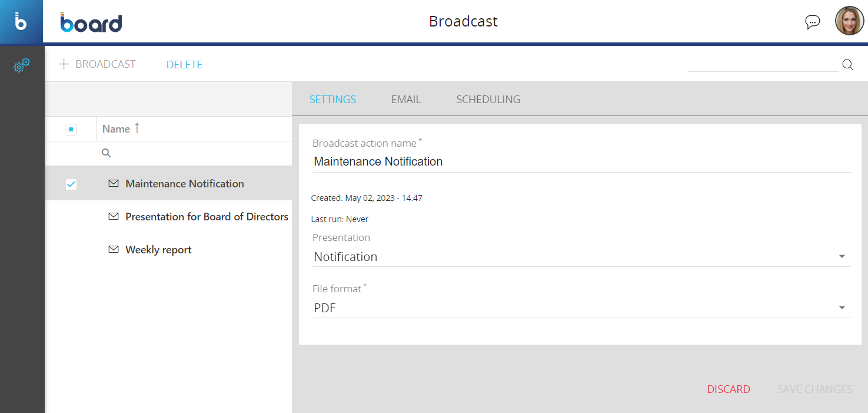
Task: Click the Discard button
Action: [x=728, y=389]
